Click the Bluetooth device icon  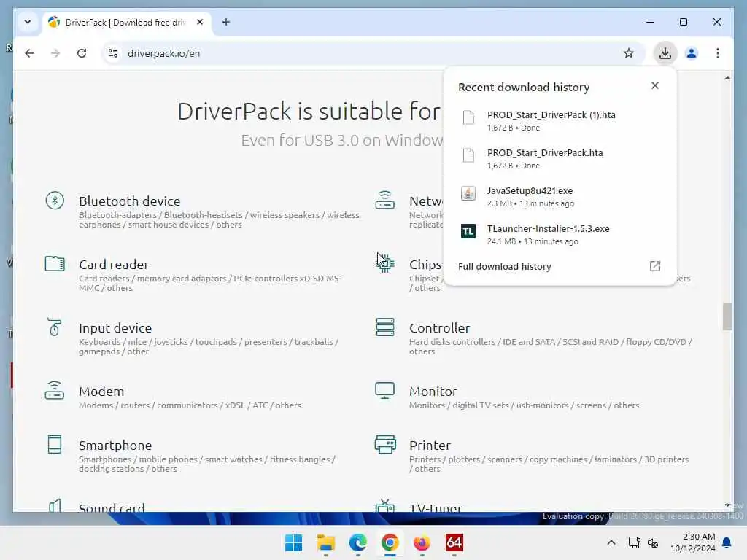55,201
